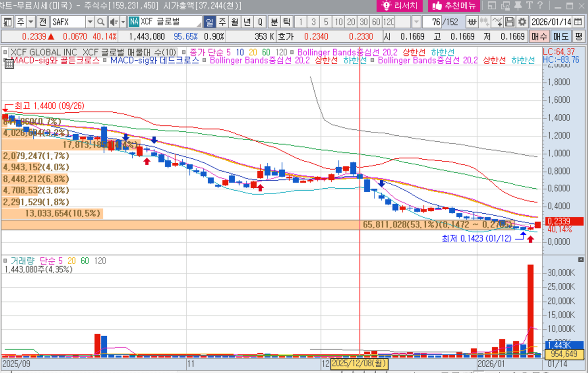The width and height of the screenshot is (588, 373).
Task: Click the add indicator line-chart icon
Action: click(x=497, y=22)
